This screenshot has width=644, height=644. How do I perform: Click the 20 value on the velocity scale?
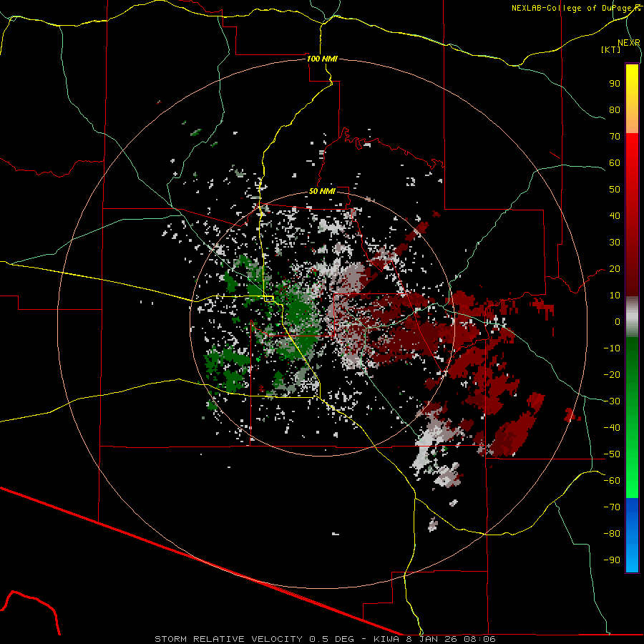[615, 269]
